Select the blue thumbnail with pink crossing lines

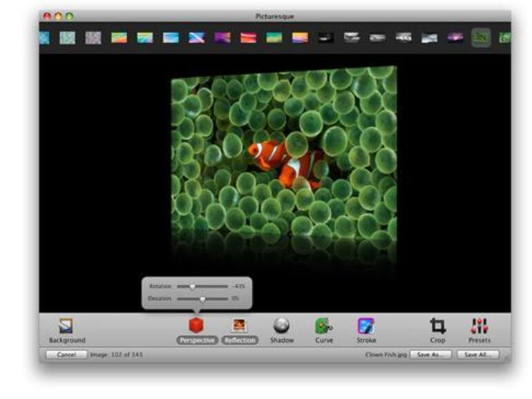tap(197, 38)
